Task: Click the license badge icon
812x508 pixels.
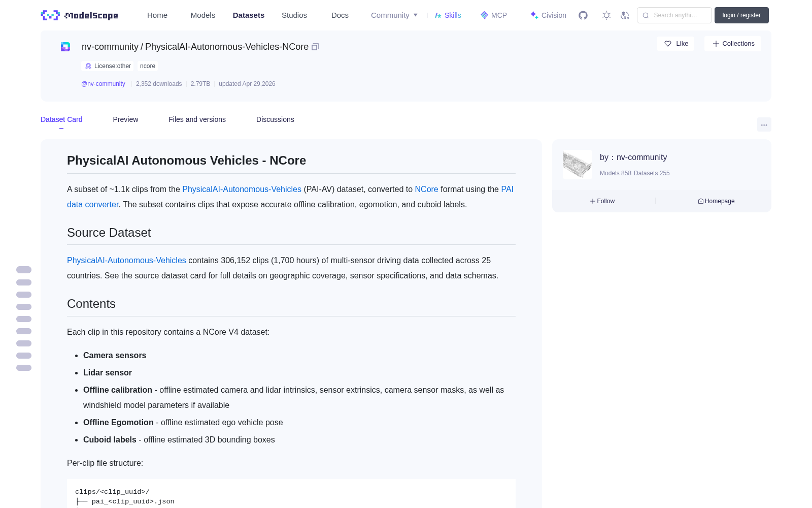Action: tap(88, 66)
